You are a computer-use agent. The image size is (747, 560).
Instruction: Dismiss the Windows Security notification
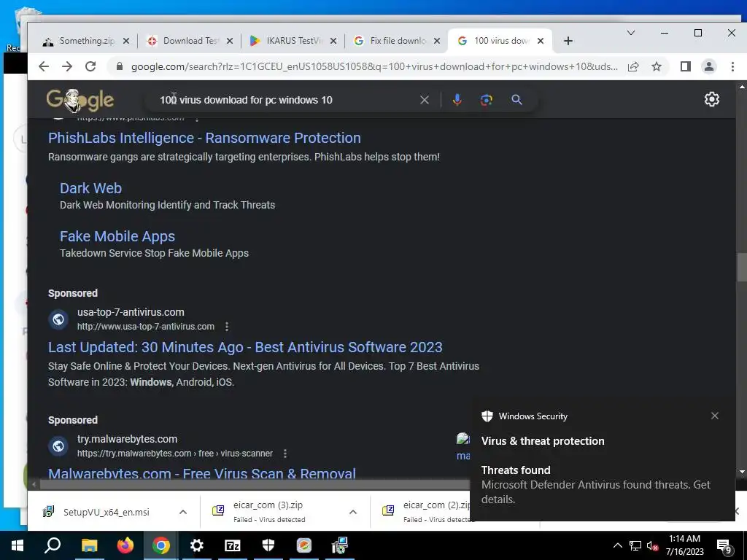[x=715, y=416]
